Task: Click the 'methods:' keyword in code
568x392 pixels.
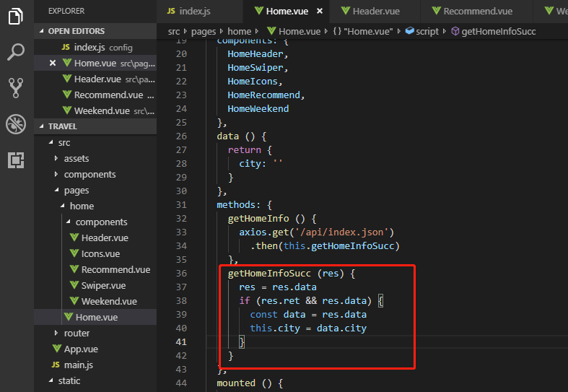Action: point(238,205)
